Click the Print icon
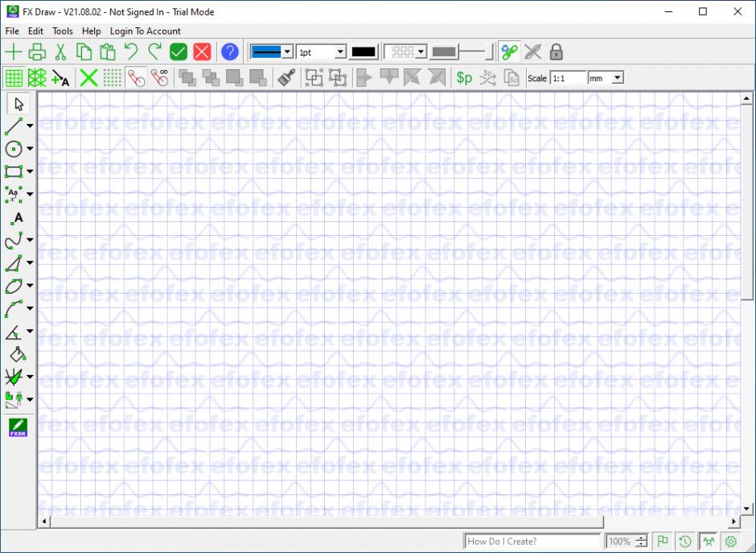The width and height of the screenshot is (756, 553). tap(37, 52)
